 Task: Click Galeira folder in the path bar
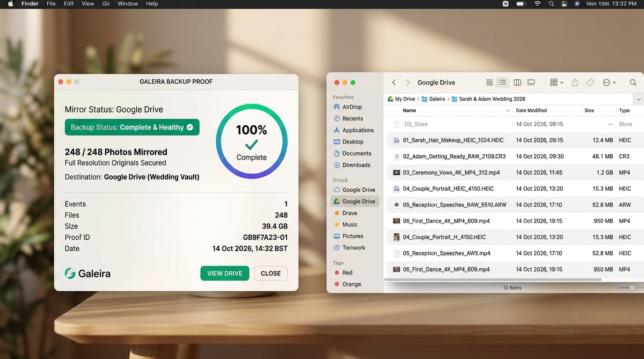tap(433, 99)
